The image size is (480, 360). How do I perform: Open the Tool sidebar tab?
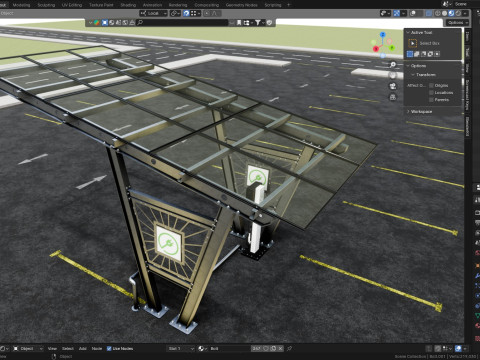click(467, 52)
